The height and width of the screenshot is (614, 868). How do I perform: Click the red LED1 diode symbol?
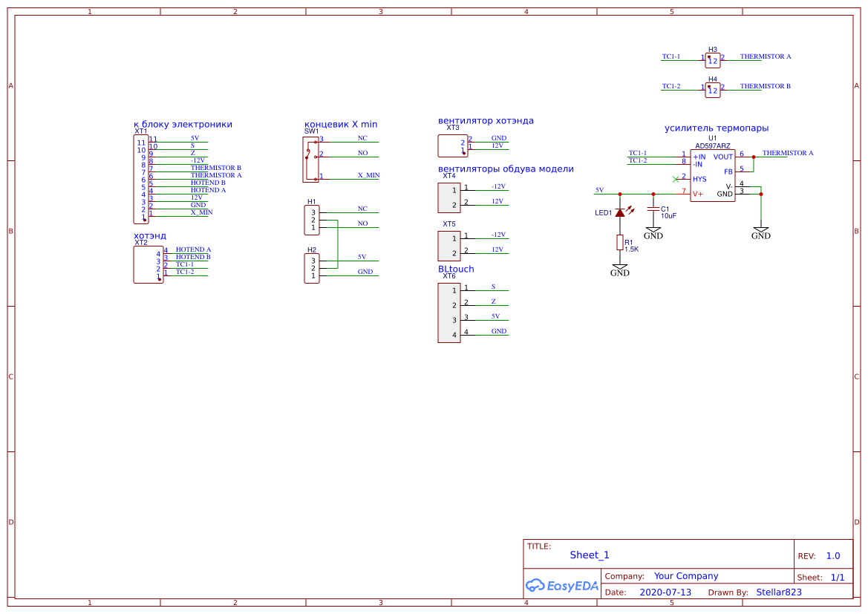click(x=620, y=213)
